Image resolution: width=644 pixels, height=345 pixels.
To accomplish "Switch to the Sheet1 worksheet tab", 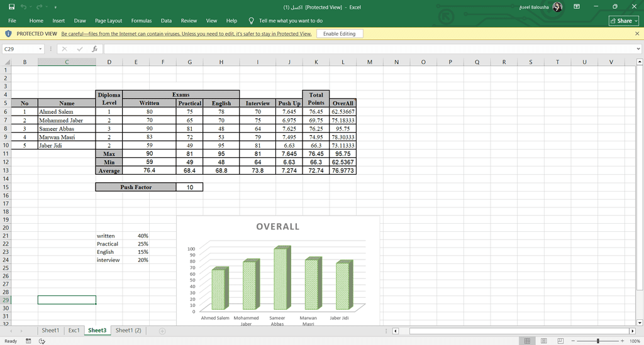I will (50, 331).
